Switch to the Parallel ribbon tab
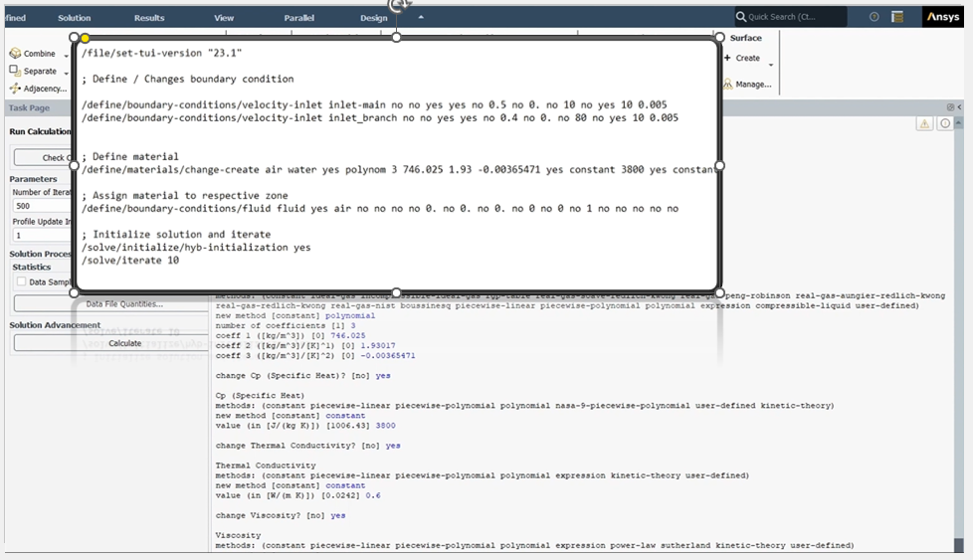This screenshot has width=973, height=560. click(x=299, y=18)
